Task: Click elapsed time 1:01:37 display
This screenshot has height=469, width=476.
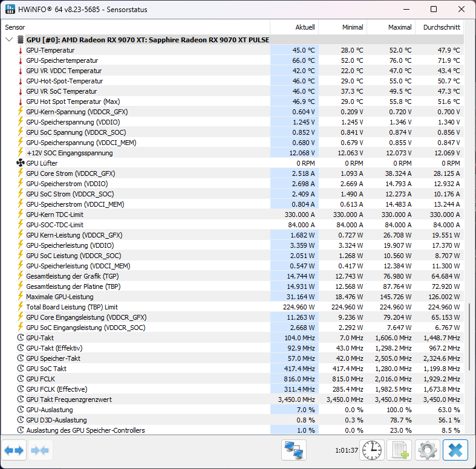Action: pos(347,450)
